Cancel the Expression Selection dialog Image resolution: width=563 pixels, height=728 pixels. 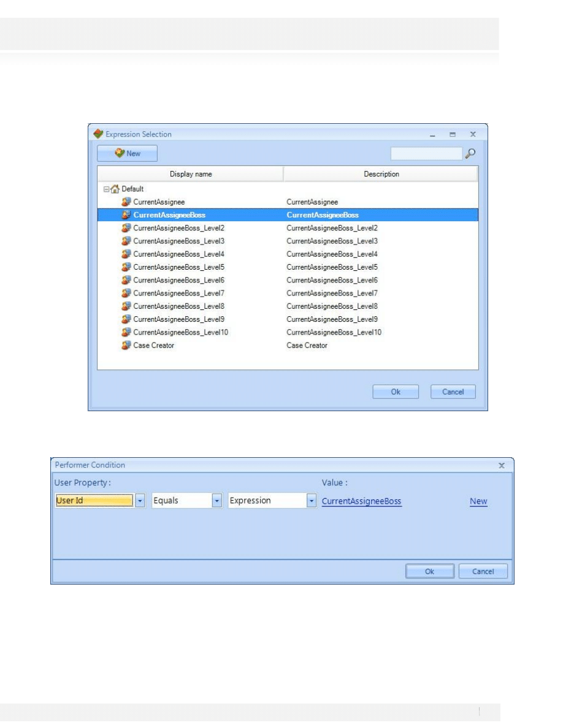click(453, 392)
